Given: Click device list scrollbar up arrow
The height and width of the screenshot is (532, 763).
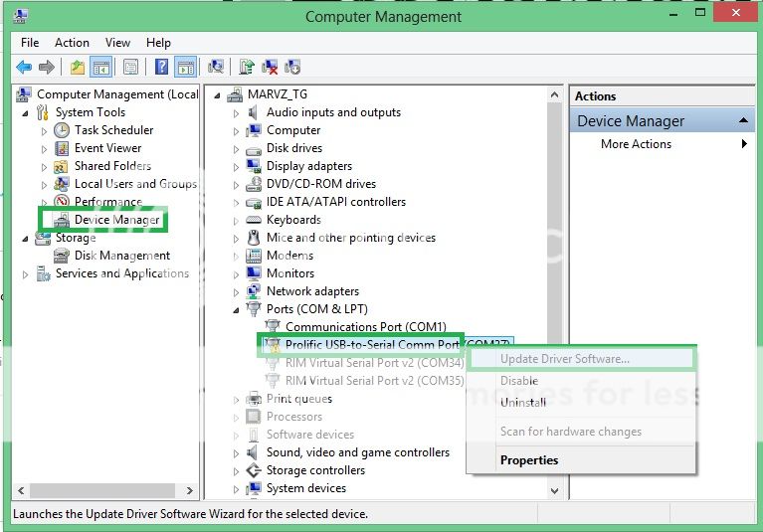Looking at the screenshot, I should pyautogui.click(x=554, y=94).
